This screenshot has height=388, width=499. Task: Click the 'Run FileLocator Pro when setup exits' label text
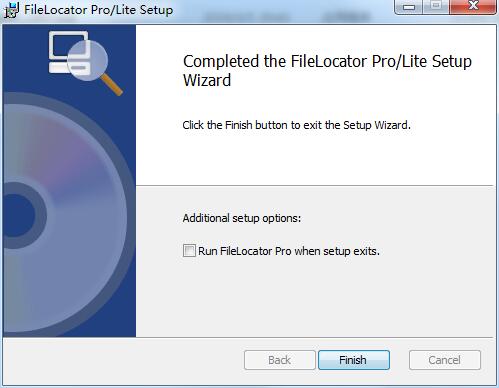click(289, 251)
